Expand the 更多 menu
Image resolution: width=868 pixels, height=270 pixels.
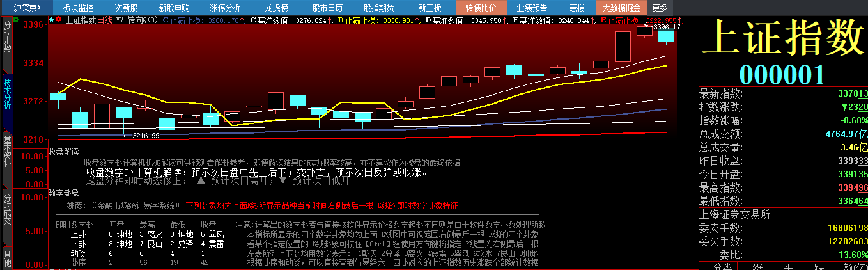coord(660,8)
